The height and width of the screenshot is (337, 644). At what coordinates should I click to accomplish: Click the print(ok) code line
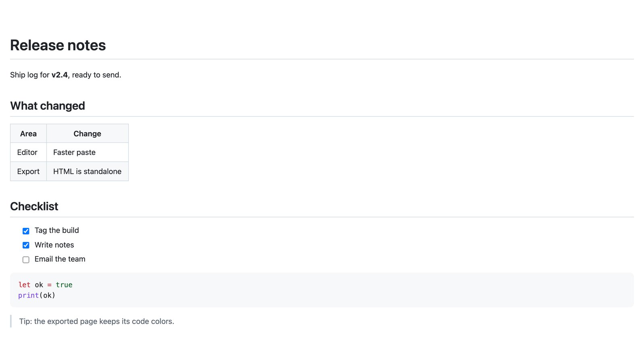[37, 296]
